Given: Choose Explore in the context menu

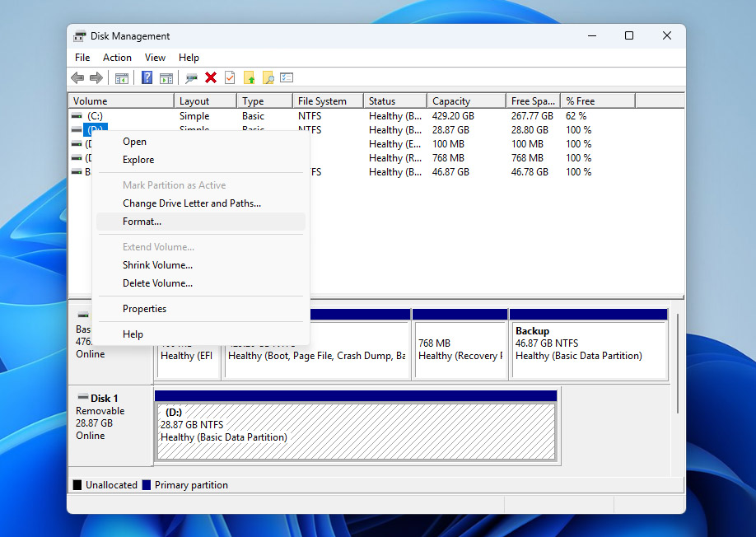Looking at the screenshot, I should pos(201,160).
